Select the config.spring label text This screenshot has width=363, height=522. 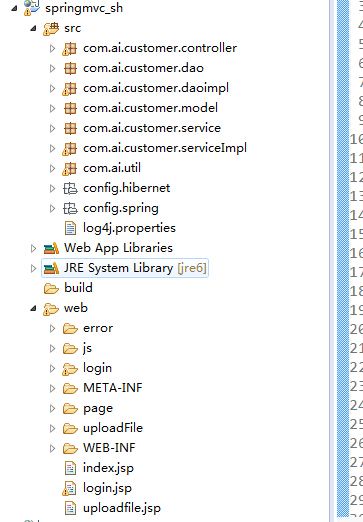click(121, 209)
